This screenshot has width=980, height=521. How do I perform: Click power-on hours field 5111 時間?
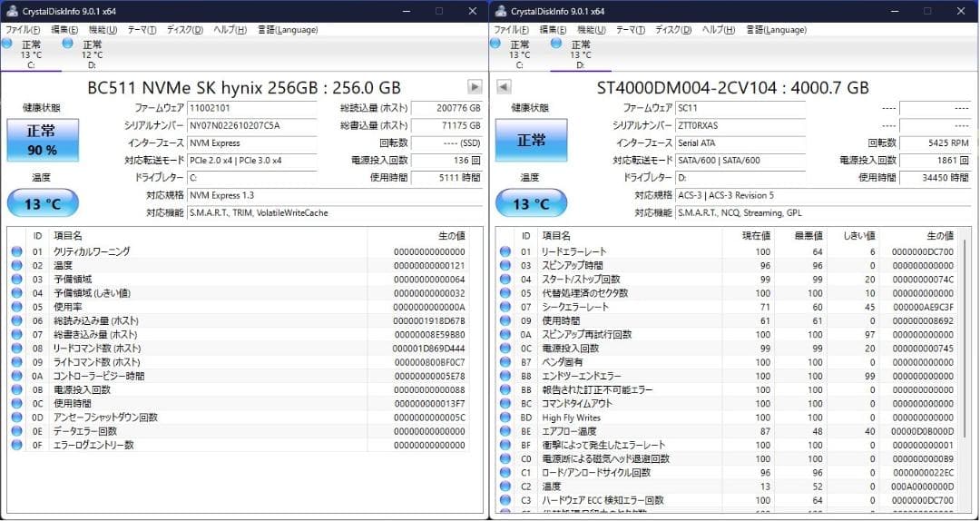point(446,178)
